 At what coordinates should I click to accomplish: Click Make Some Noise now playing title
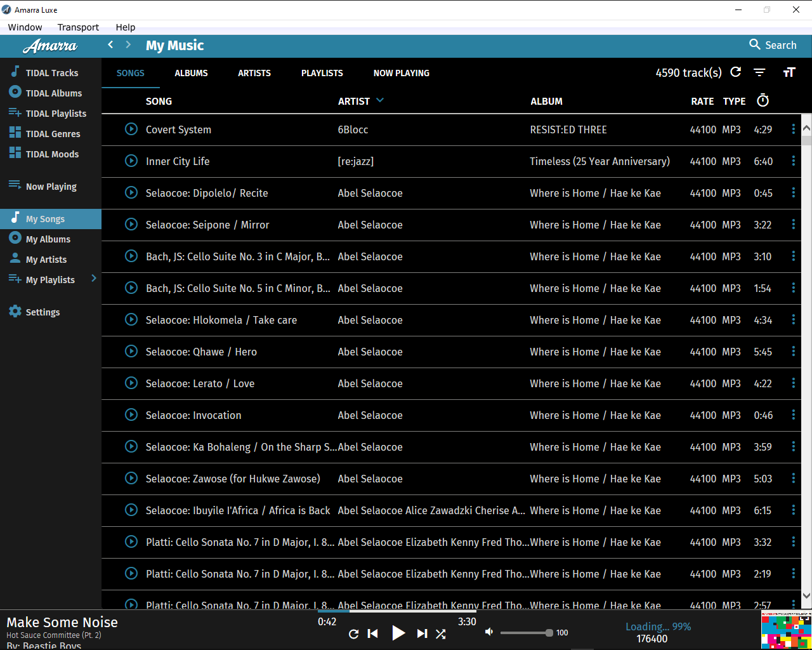click(x=62, y=622)
